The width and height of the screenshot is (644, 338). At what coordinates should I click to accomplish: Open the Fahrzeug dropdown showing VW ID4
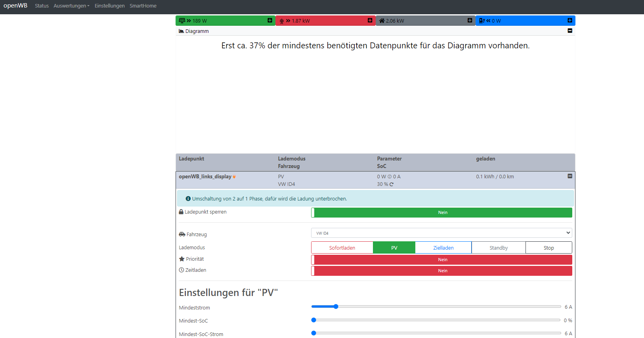tap(441, 233)
